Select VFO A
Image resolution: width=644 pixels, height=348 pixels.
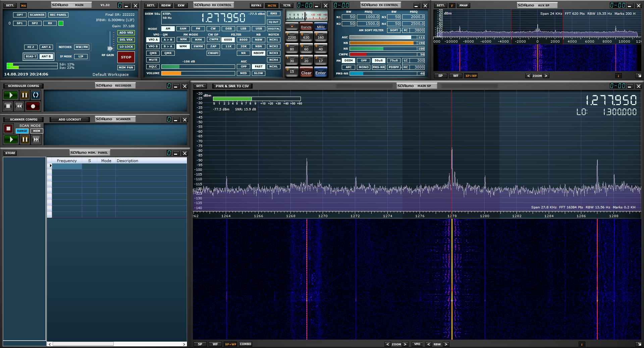(153, 40)
